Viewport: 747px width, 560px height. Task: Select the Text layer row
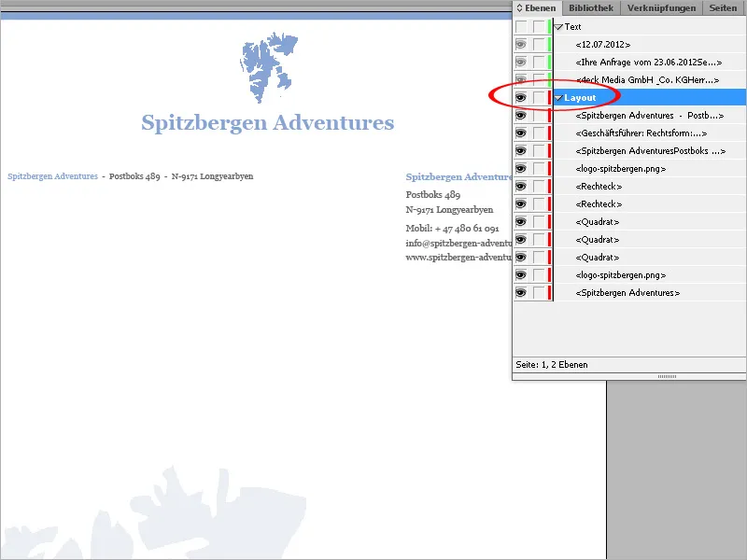tap(650, 27)
